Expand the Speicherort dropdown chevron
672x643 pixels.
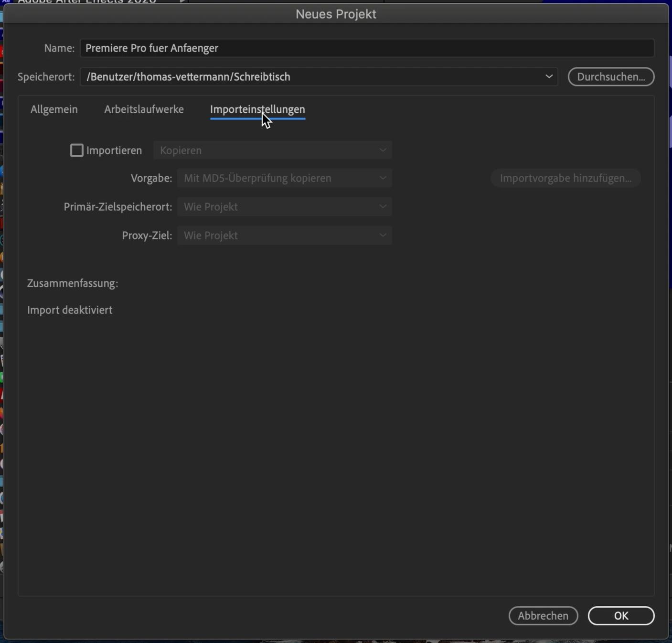tap(549, 77)
